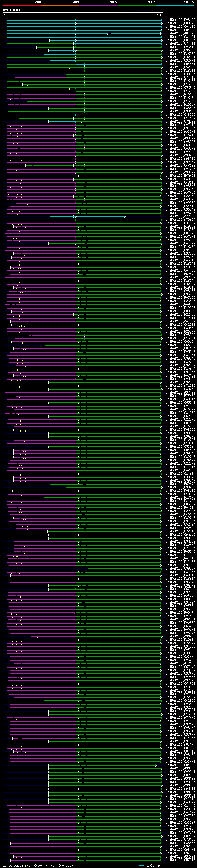
Task: Select the UniRef100_P00872 label
Action: coord(180,528)
